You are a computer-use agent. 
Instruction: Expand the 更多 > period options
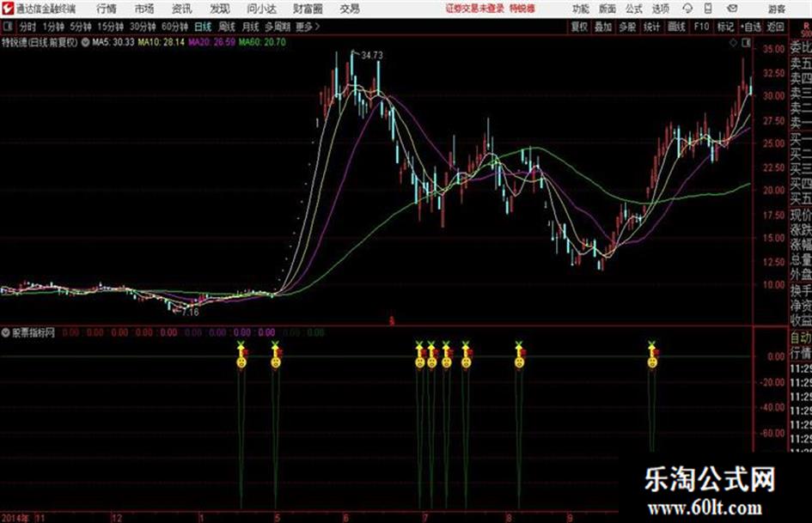[308, 27]
